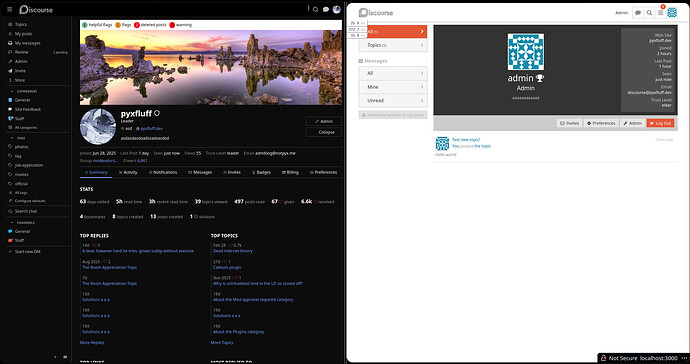Image resolution: width=690 pixels, height=364 pixels.
Task: Open All categories in the sidebar
Action: (26, 128)
